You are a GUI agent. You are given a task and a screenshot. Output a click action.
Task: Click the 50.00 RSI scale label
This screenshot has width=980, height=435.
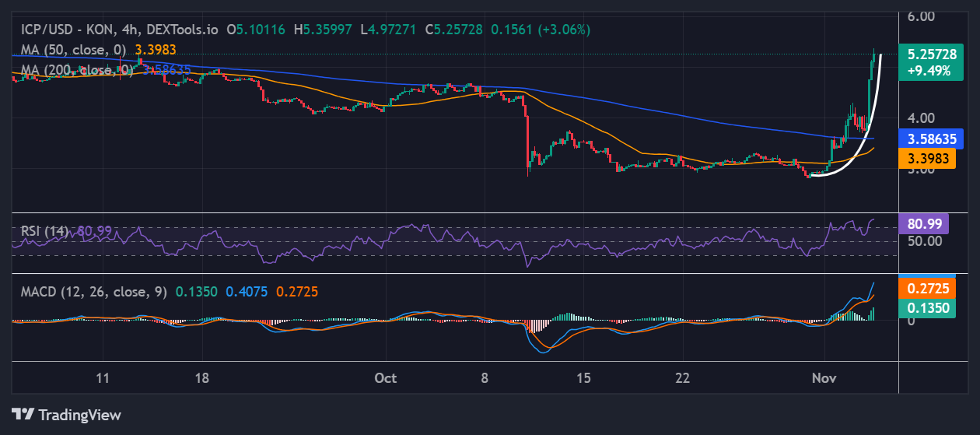click(923, 241)
